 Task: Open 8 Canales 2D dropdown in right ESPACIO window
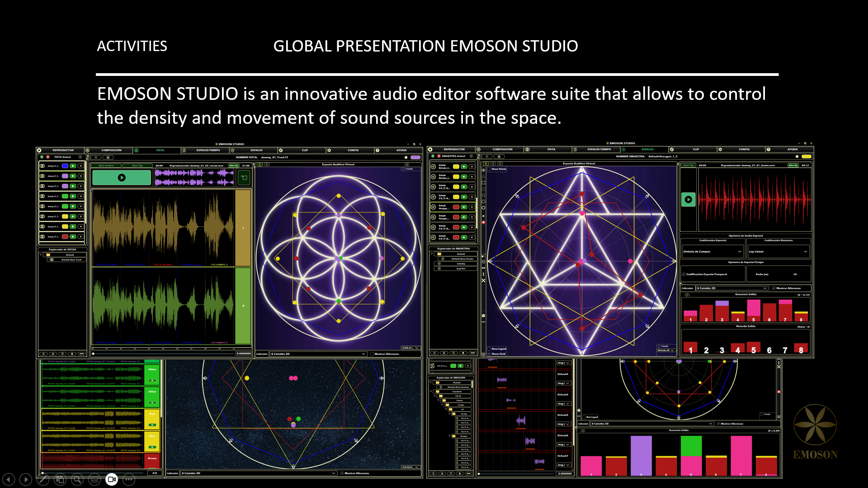click(x=732, y=288)
